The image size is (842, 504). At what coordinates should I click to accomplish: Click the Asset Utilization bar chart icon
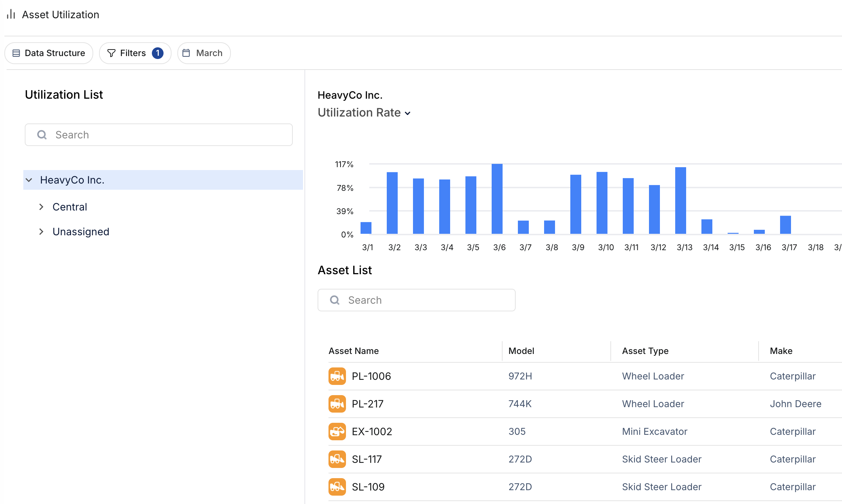coord(11,14)
